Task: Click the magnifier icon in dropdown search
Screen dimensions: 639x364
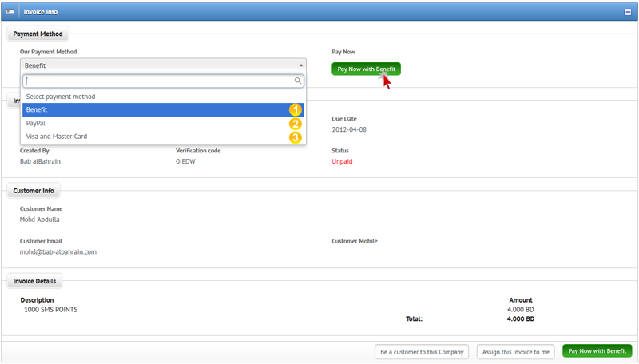Action: (x=298, y=81)
